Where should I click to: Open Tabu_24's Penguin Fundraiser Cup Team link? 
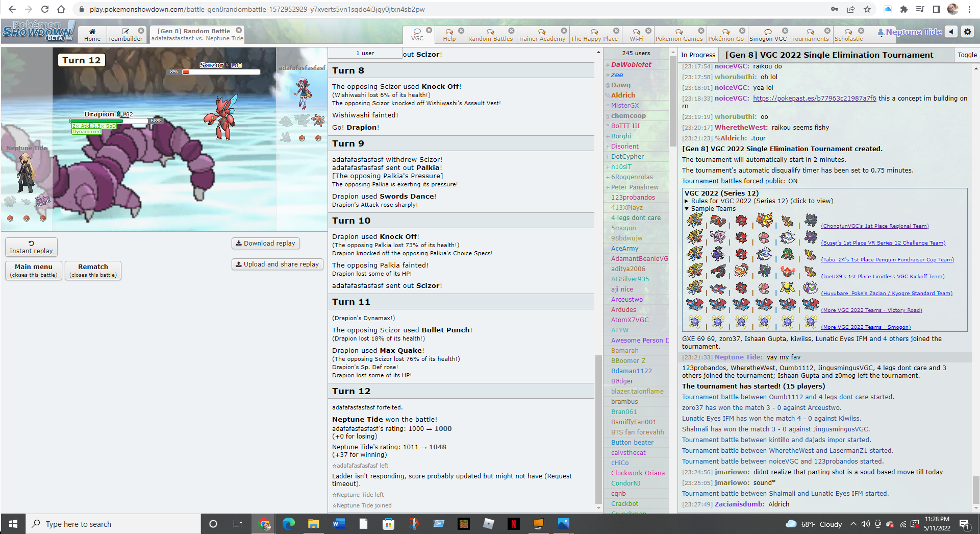[x=887, y=259]
